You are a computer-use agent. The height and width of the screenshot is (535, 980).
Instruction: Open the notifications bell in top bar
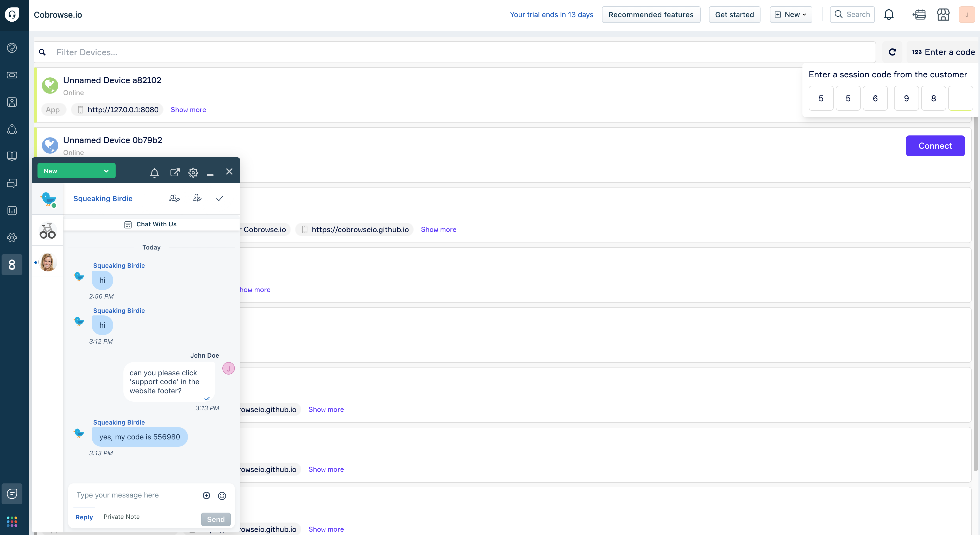(x=889, y=15)
